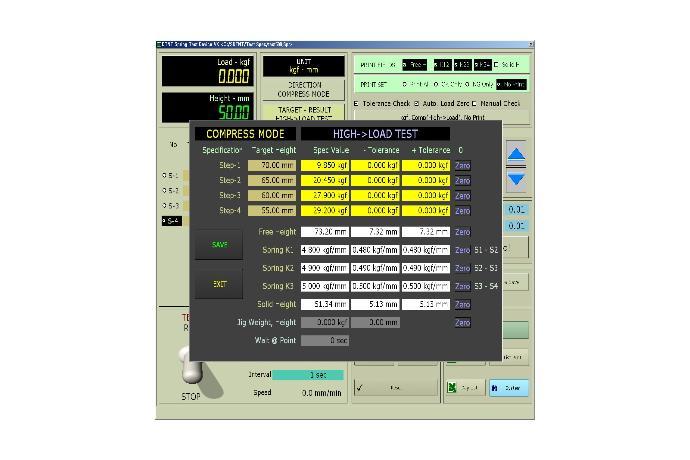Click Zero button for Step-3 row

(462, 195)
